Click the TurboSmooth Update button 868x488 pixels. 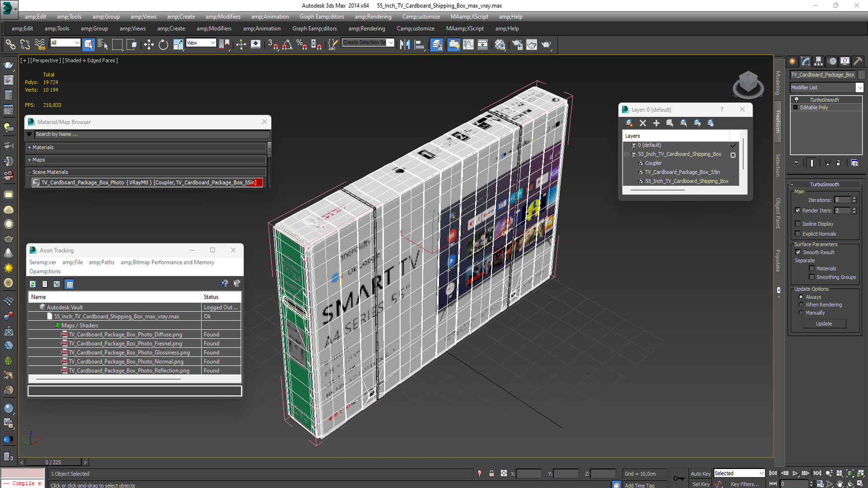click(x=824, y=324)
